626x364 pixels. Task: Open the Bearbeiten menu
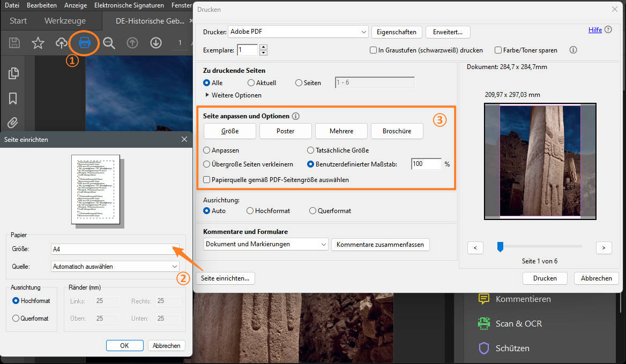pyautogui.click(x=41, y=5)
